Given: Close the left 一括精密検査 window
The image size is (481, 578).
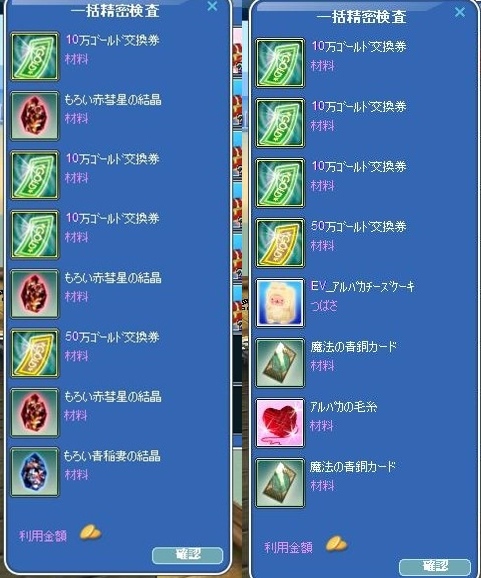Looking at the screenshot, I should (212, 6).
